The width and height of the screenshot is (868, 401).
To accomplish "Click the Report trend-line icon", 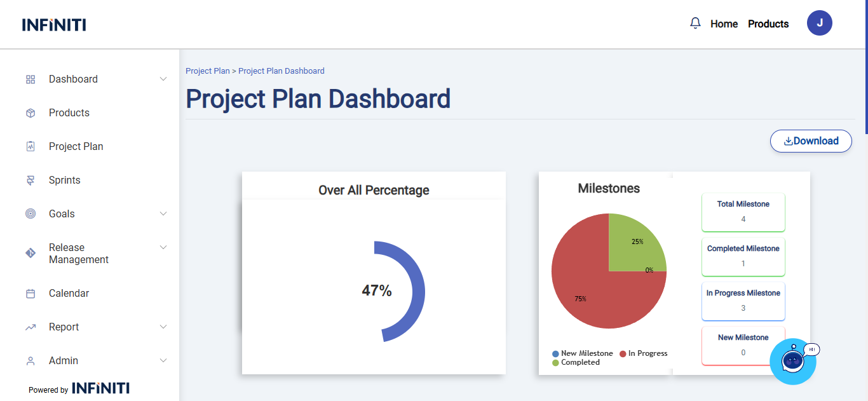I will coord(31,327).
